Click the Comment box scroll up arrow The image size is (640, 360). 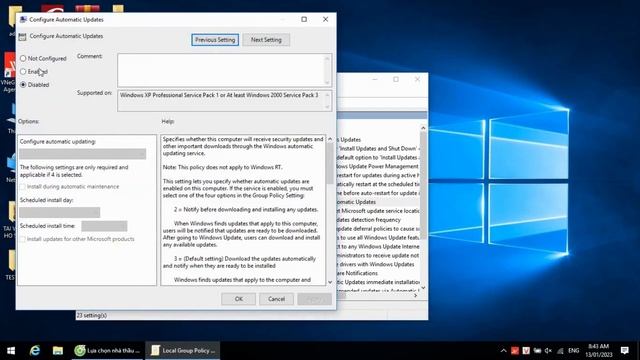click(327, 58)
